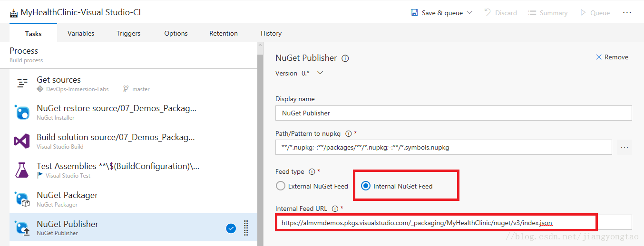Click the Internal Feed URL info icon
The image size is (644, 246).
pyautogui.click(x=335, y=208)
